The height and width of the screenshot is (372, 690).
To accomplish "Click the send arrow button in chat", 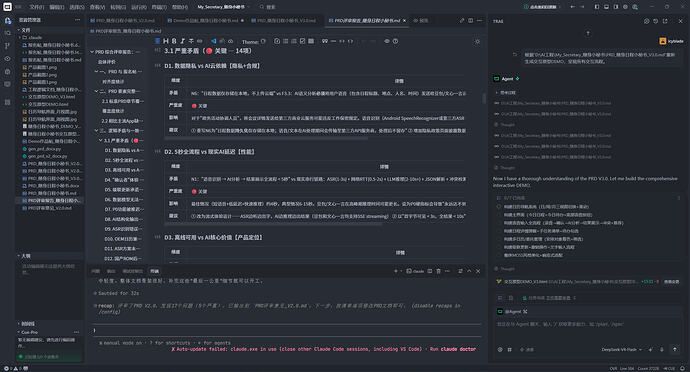I will [x=675, y=349].
